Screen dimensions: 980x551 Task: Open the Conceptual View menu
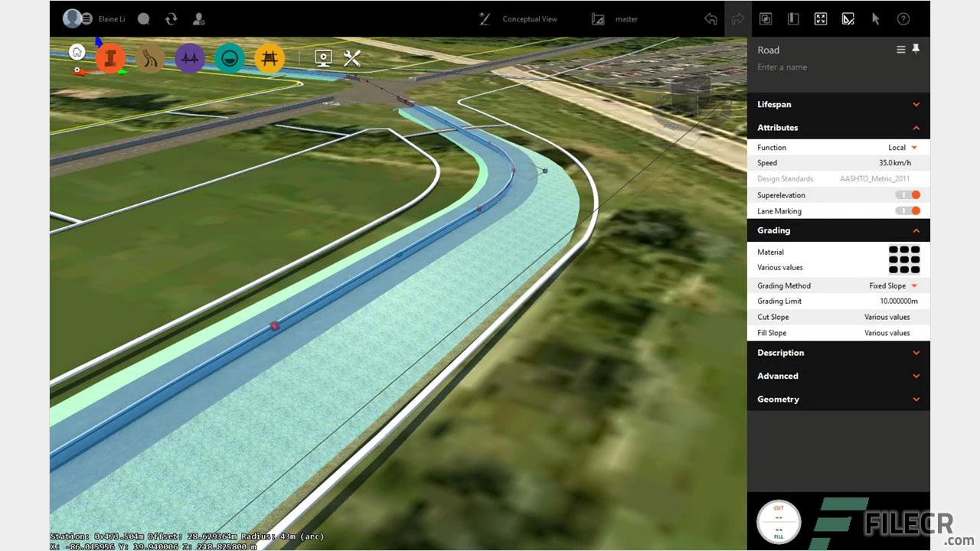529,18
